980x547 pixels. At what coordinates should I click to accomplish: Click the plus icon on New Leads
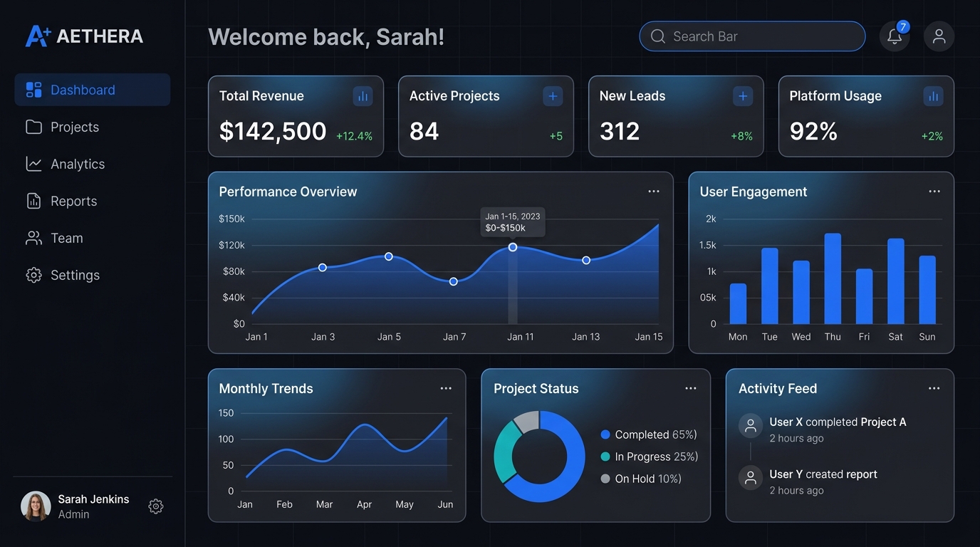pos(743,96)
